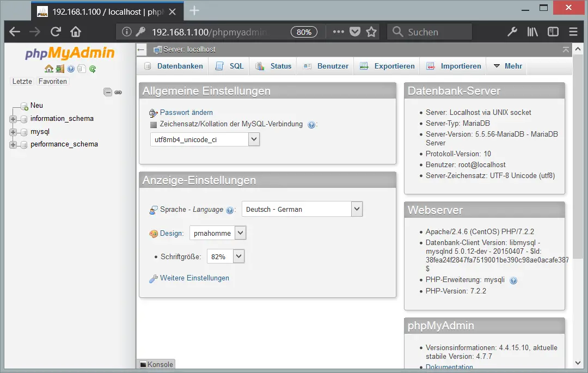
Task: Click the site information icon in address bar
Action: pos(127,32)
